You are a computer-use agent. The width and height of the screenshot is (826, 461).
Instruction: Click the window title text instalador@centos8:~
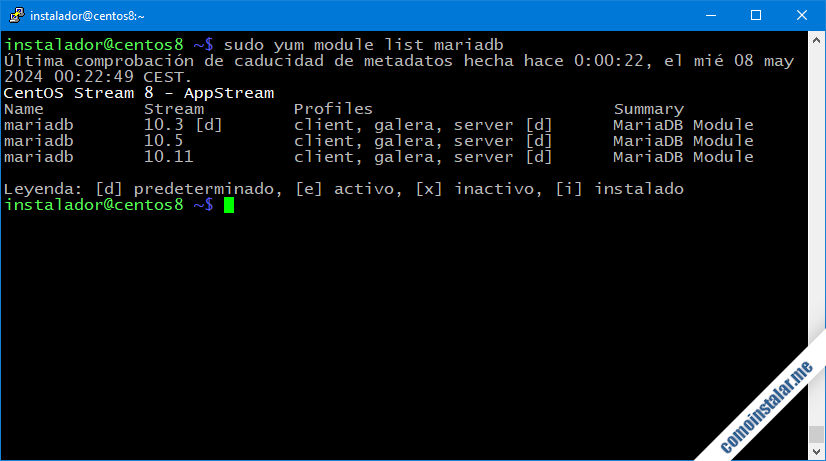[86, 16]
